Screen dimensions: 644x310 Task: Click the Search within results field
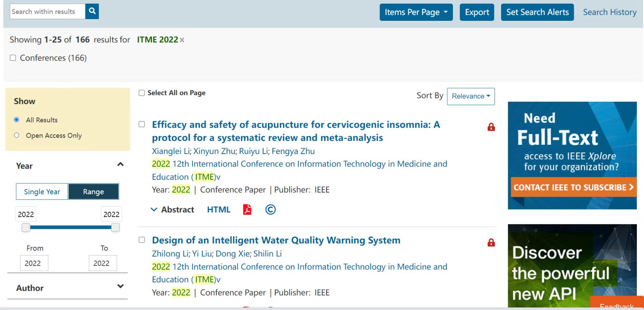[47, 11]
